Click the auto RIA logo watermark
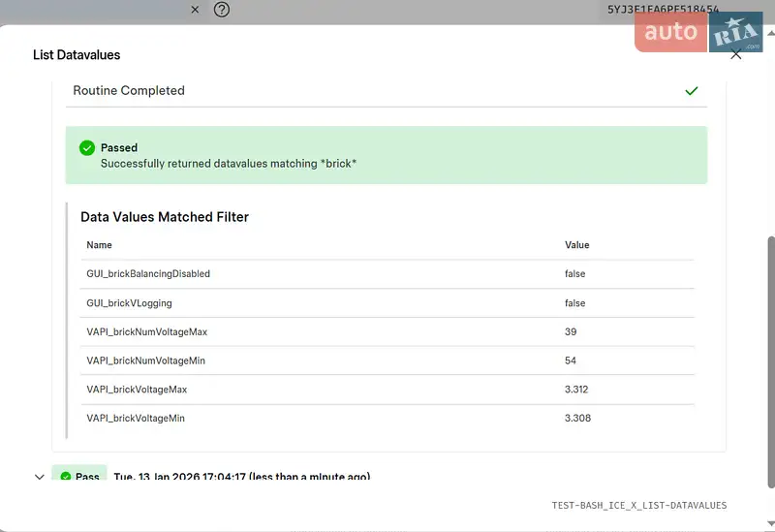 (x=698, y=32)
